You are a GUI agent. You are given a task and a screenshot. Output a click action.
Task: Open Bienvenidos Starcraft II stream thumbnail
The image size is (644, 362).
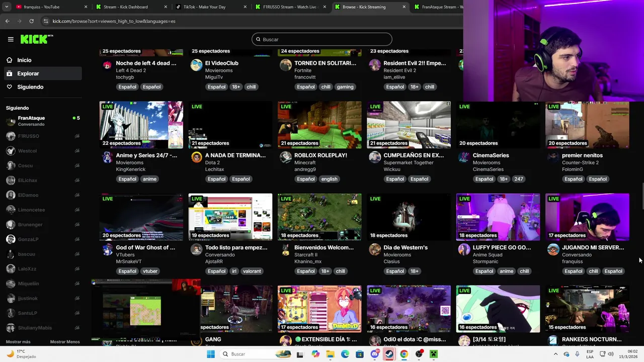point(319,217)
